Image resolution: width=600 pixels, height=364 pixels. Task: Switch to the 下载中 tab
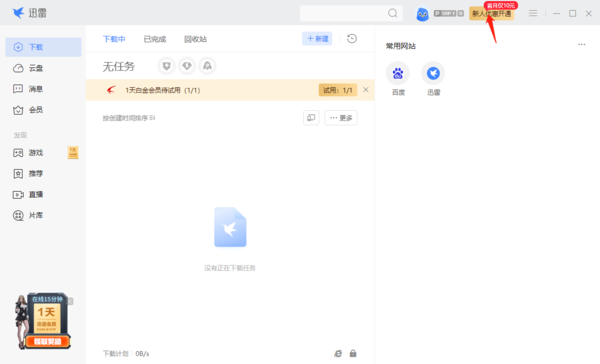tap(114, 39)
